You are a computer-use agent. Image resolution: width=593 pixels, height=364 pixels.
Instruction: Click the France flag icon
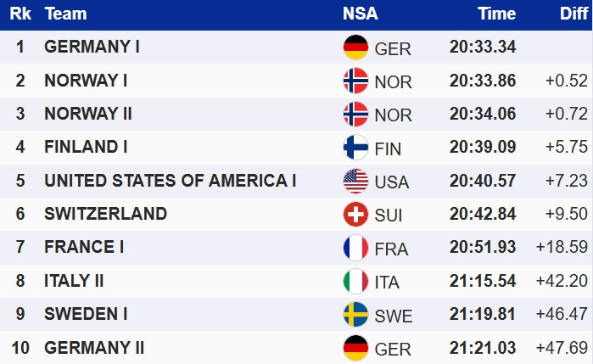355,248
